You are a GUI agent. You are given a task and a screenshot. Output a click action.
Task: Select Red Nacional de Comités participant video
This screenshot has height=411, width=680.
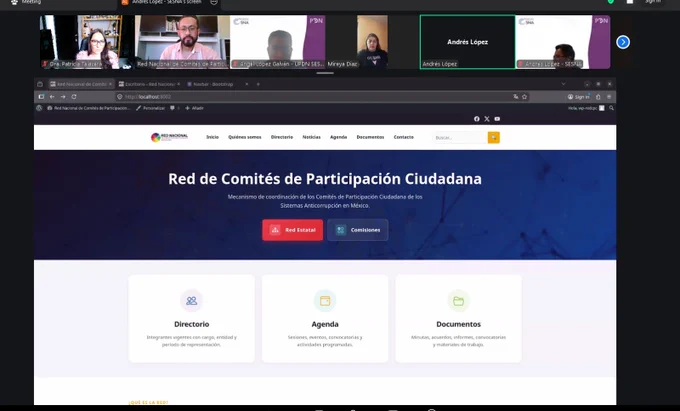[x=182, y=42]
